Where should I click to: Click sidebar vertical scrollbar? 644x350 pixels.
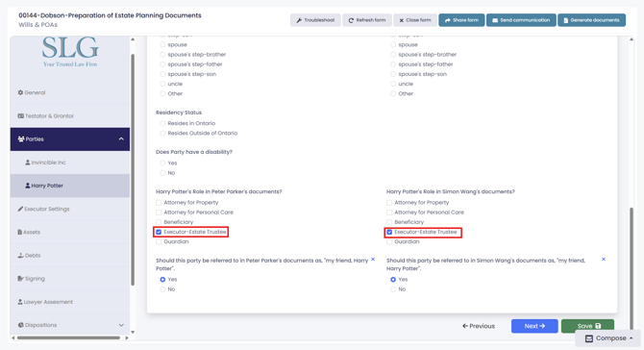click(133, 169)
